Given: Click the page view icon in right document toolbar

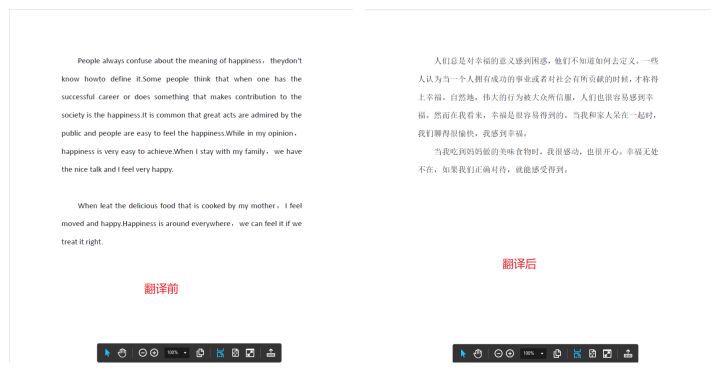Looking at the screenshot, I should tap(557, 353).
